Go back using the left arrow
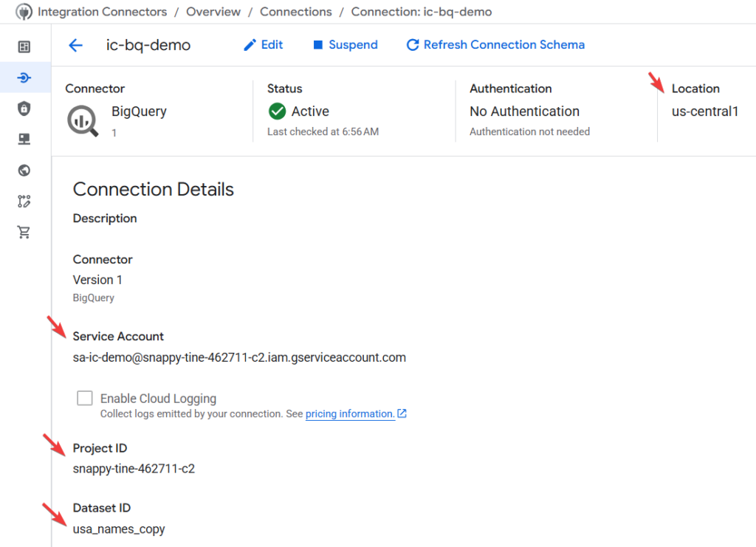The image size is (756, 547). [x=75, y=45]
